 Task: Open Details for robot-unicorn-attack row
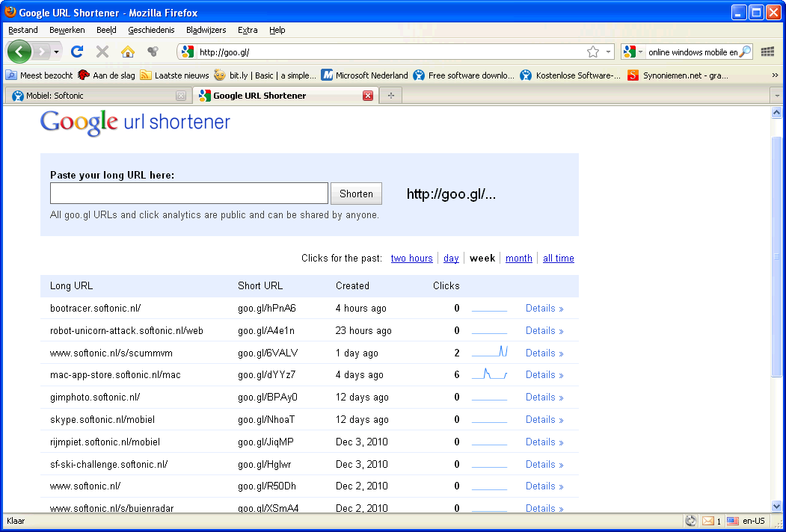[x=544, y=330]
